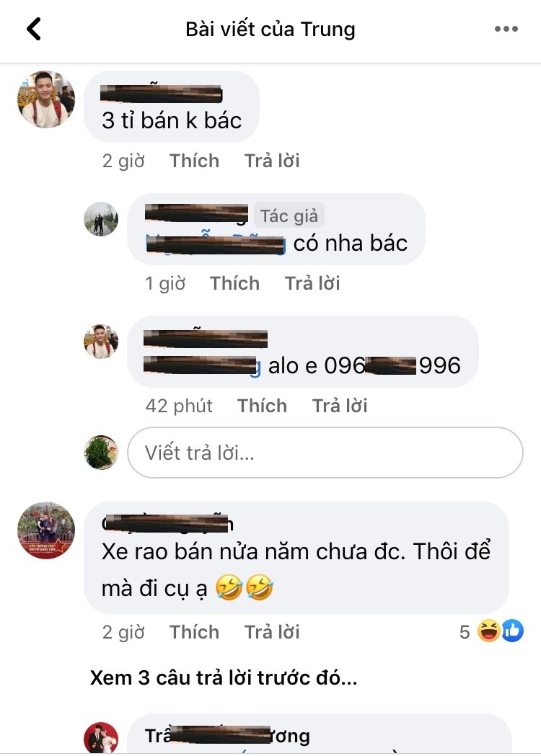Tap Trả lời under 'có nha bác' reply
541x756 pixels.
click(x=312, y=283)
